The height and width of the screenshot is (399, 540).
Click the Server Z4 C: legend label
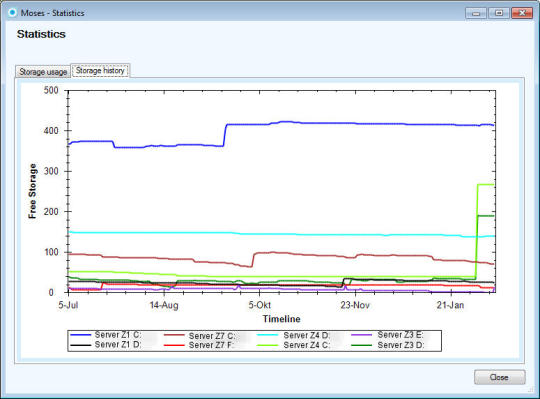307,345
